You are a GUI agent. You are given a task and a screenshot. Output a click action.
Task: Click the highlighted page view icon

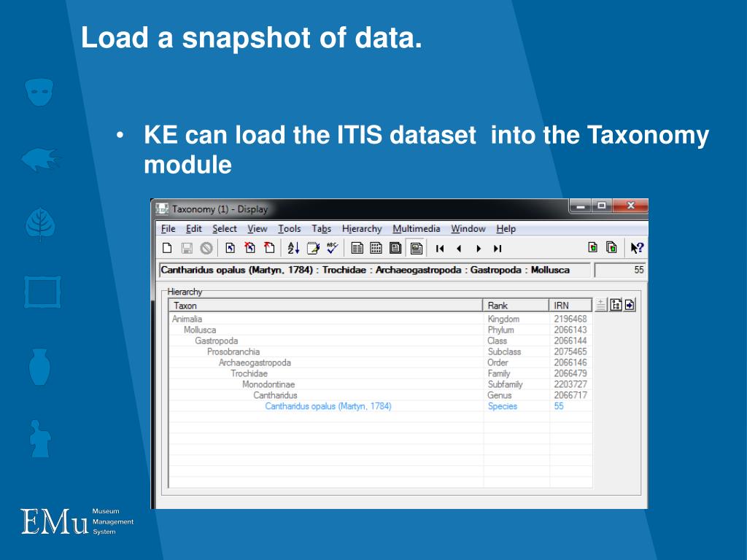coord(417,248)
